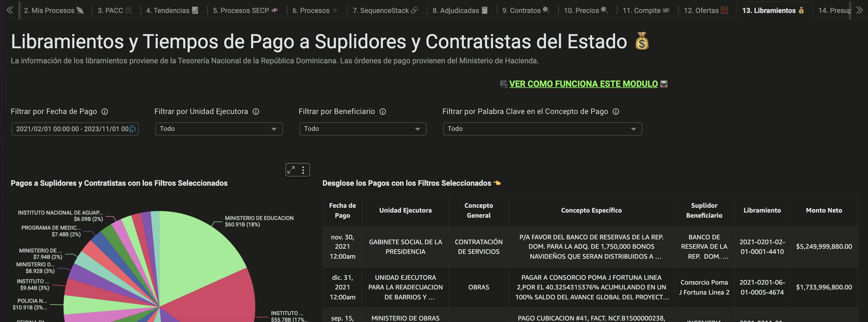Open the 11. Compite tab
Viewport: 868px width, 322px height.
646,11
